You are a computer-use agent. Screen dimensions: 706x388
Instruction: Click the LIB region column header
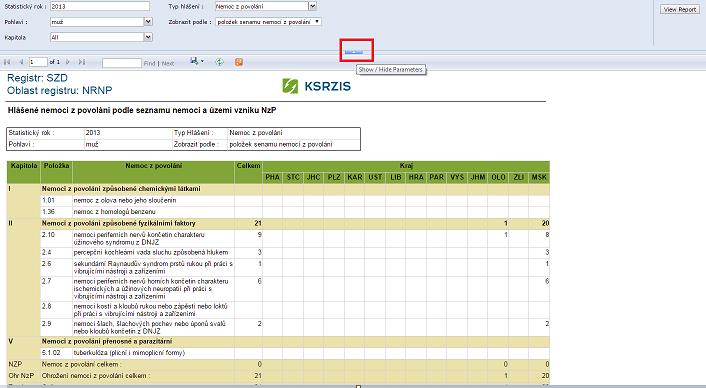pos(395,177)
